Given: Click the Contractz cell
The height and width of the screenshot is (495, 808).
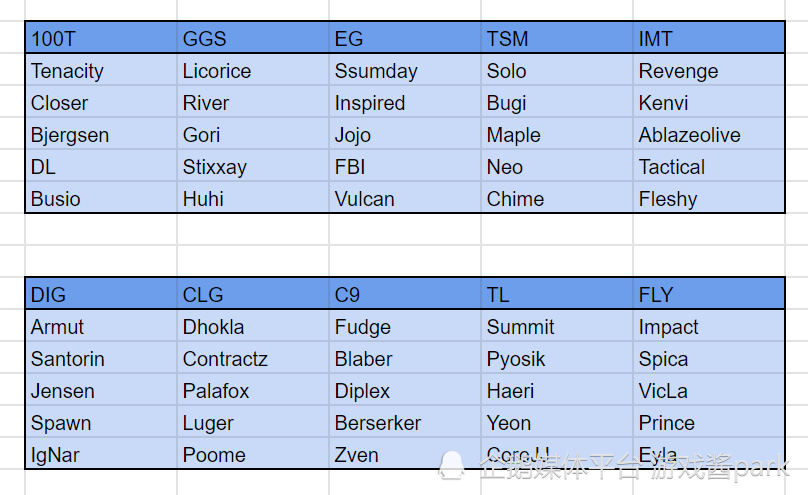Looking at the screenshot, I should point(252,359).
